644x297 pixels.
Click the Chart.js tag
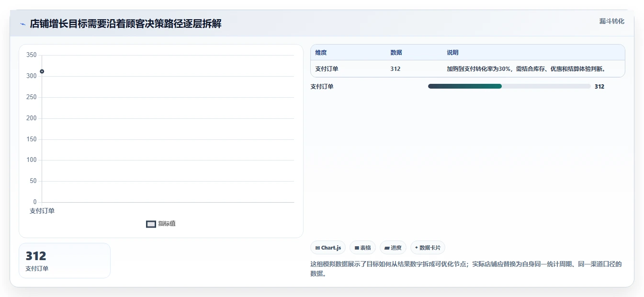(x=328, y=248)
